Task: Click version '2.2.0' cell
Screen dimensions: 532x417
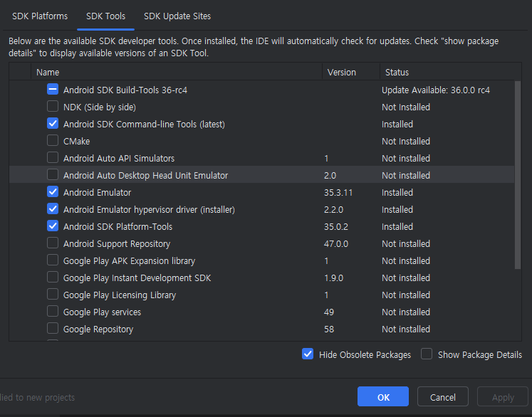Action: tap(333, 209)
